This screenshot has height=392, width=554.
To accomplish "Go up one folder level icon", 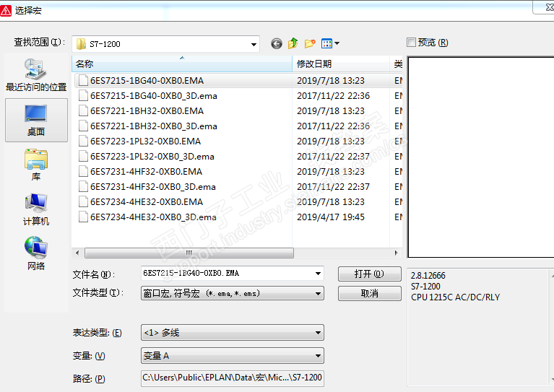I will coord(293,43).
